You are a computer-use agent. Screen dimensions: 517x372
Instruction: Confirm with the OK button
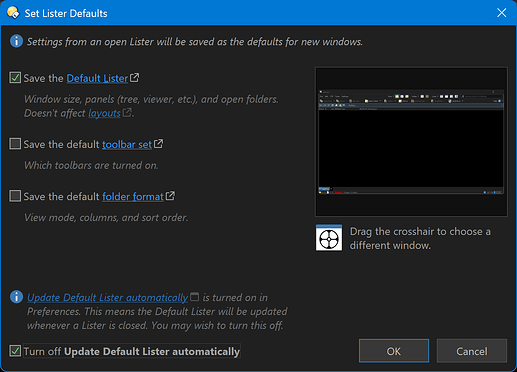(394, 351)
